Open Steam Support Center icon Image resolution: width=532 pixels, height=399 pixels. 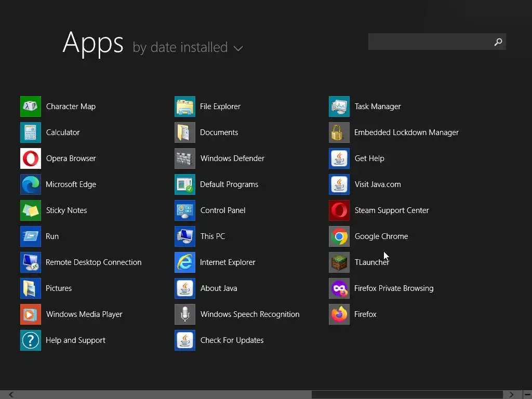[339, 210]
